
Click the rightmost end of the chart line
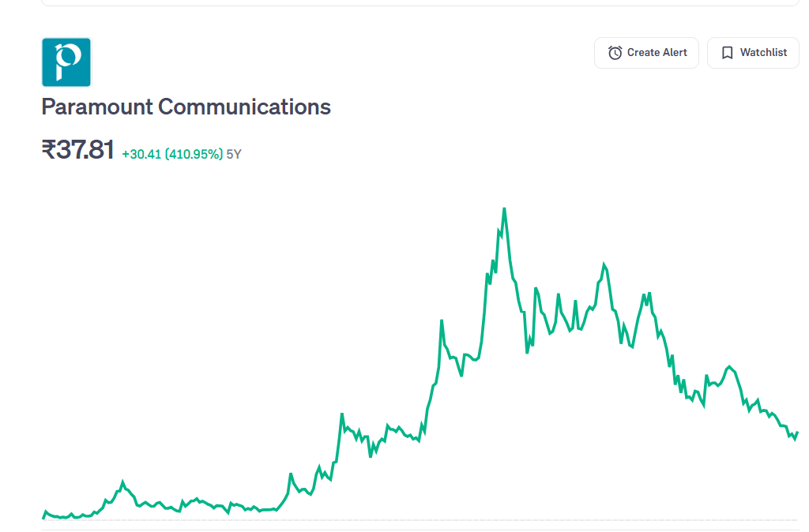(798, 433)
